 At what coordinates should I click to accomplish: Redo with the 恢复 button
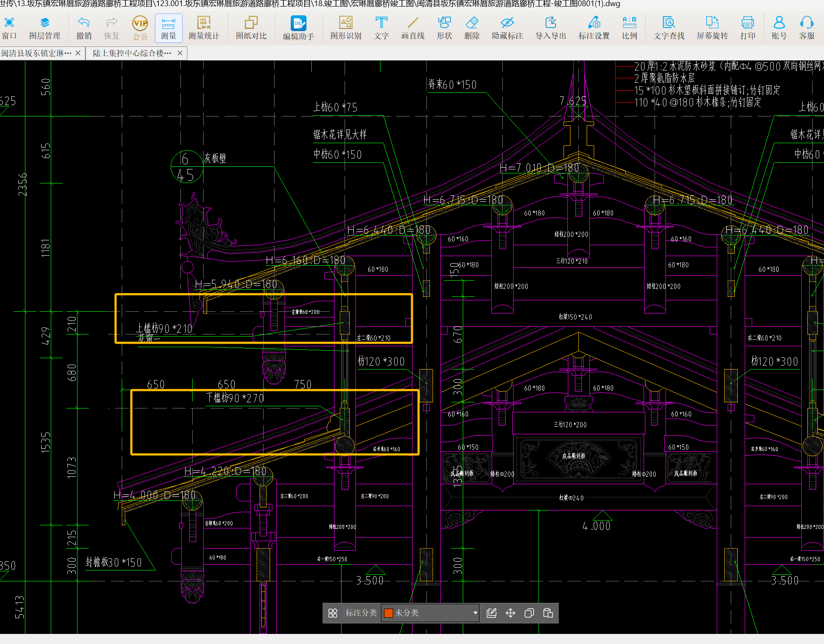112,28
